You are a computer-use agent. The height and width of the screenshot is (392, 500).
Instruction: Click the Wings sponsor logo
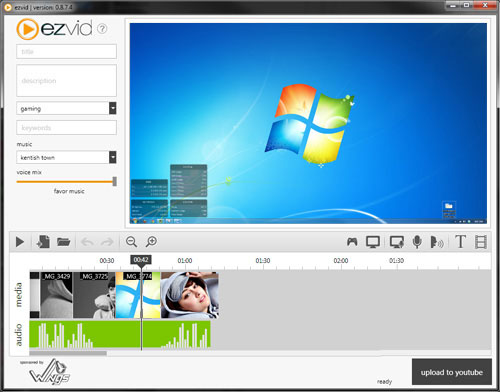point(50,373)
